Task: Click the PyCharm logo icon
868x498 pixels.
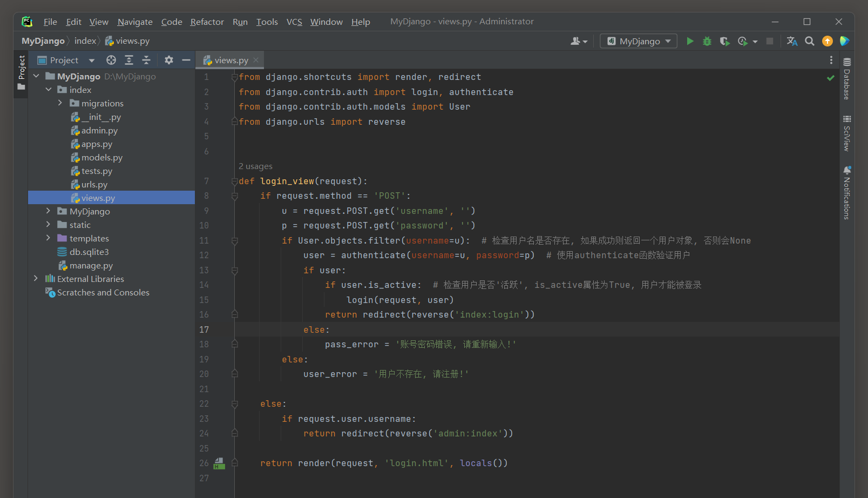Action: point(27,22)
